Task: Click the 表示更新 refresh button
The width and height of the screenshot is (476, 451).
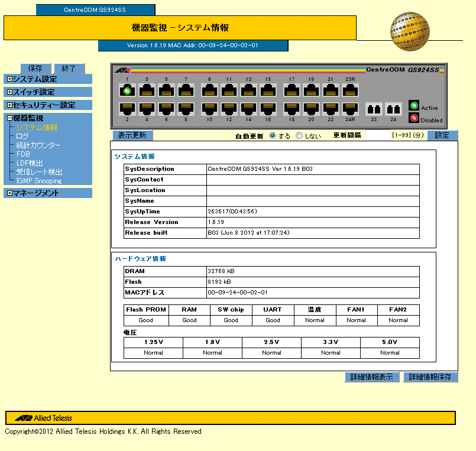Action: (x=132, y=135)
